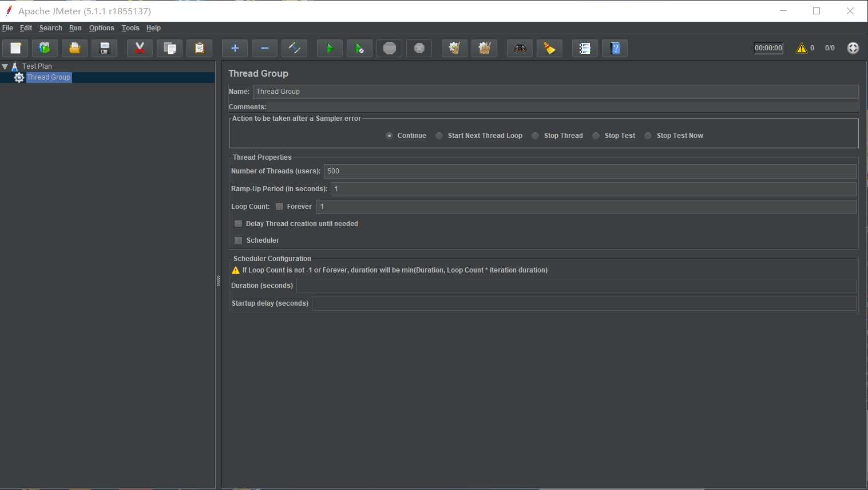Open the Options menu
The image size is (868, 490).
click(x=101, y=28)
